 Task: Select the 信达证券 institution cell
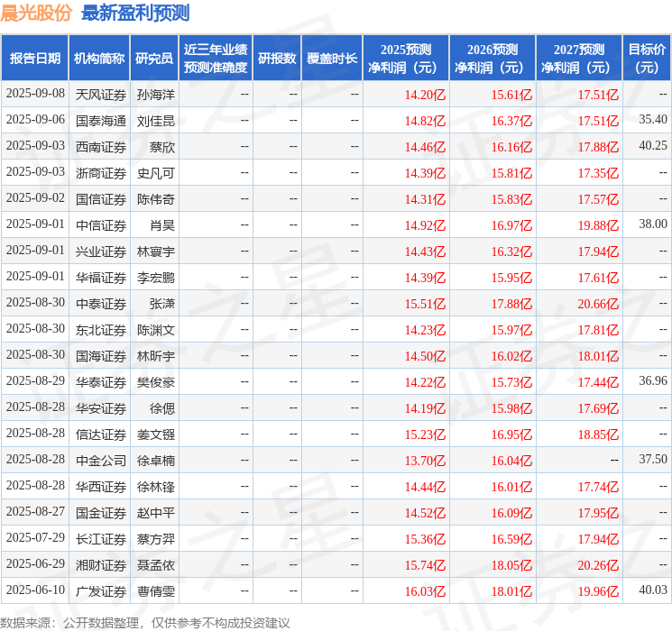[101, 434]
